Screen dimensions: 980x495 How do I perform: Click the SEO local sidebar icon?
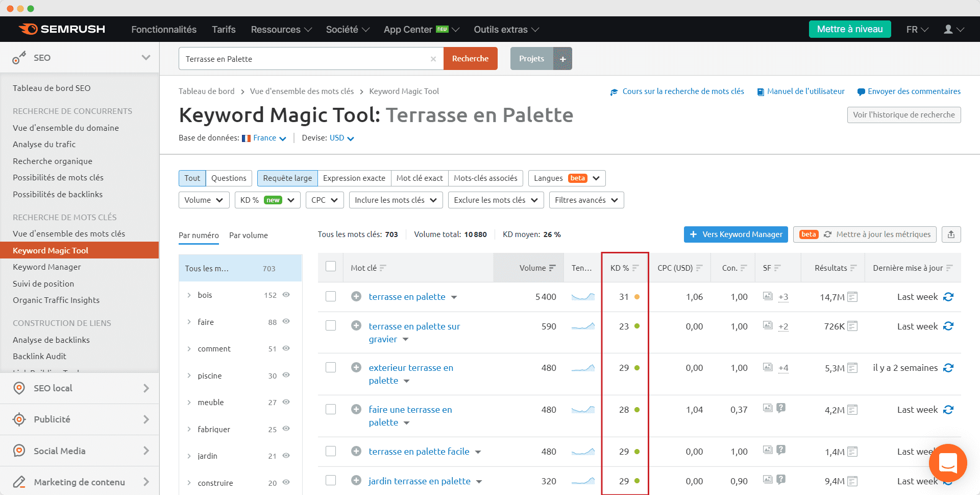tap(19, 388)
